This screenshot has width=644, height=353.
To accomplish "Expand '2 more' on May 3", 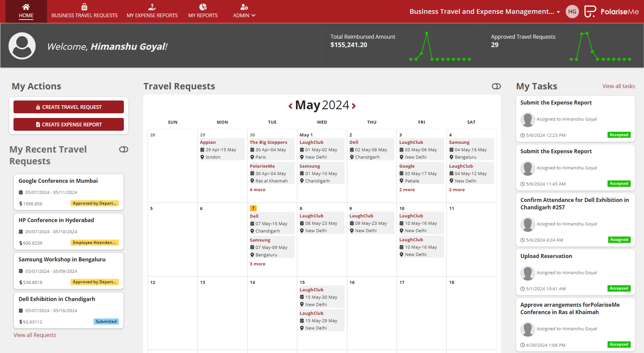I will [x=407, y=190].
